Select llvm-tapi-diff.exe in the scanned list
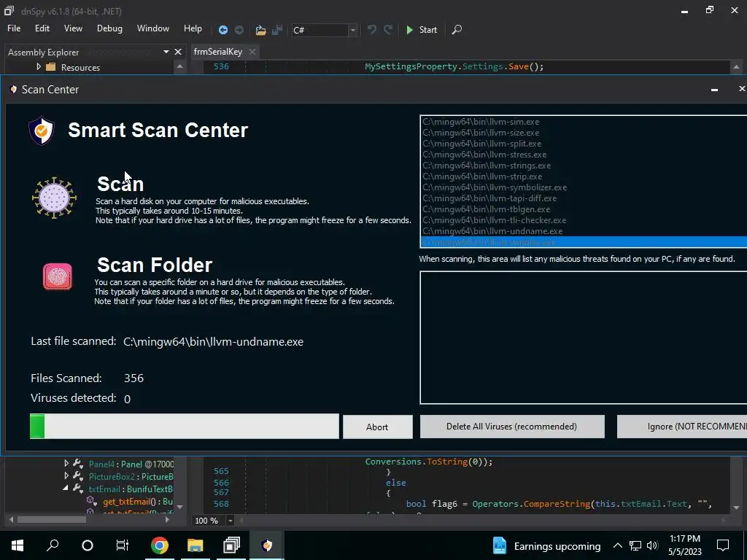 [x=584, y=198]
